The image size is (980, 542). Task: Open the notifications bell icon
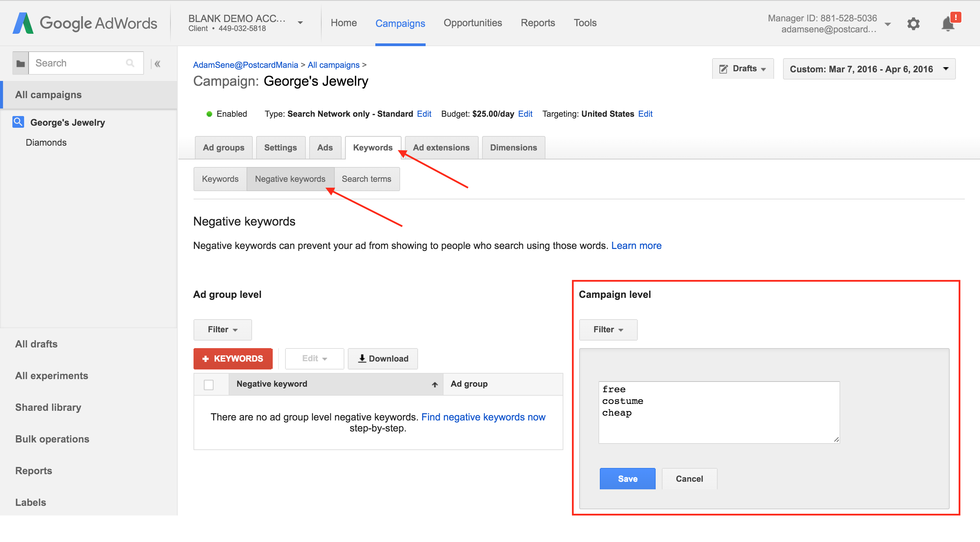pos(948,23)
